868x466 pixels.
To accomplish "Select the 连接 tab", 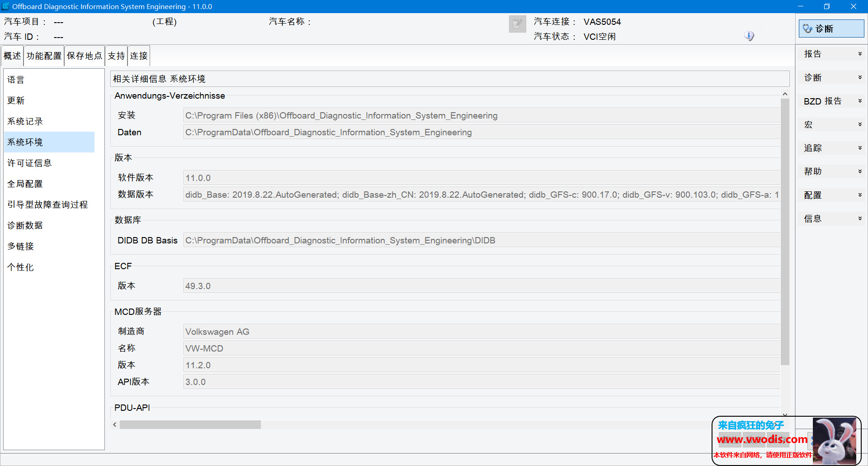I will (139, 56).
